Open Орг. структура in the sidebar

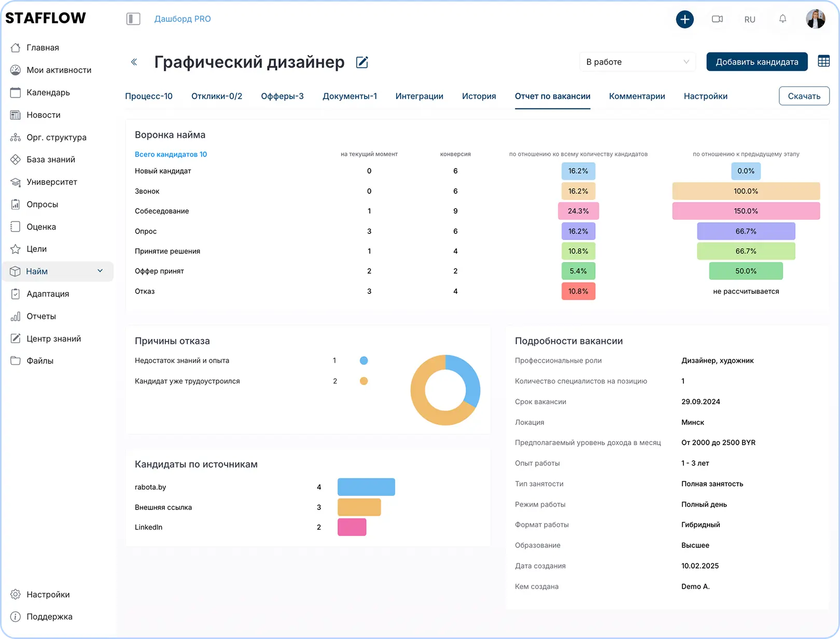[56, 137]
